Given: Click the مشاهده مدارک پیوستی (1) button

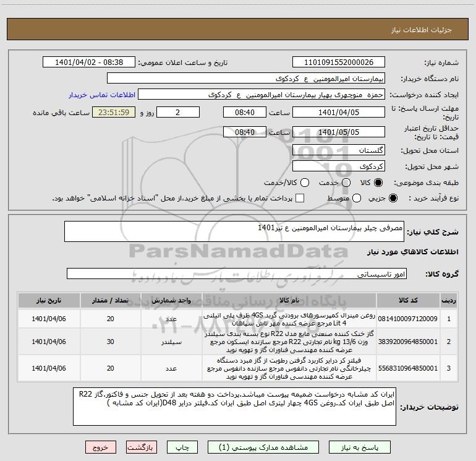Looking at the screenshot, I should pyautogui.click(x=263, y=447).
